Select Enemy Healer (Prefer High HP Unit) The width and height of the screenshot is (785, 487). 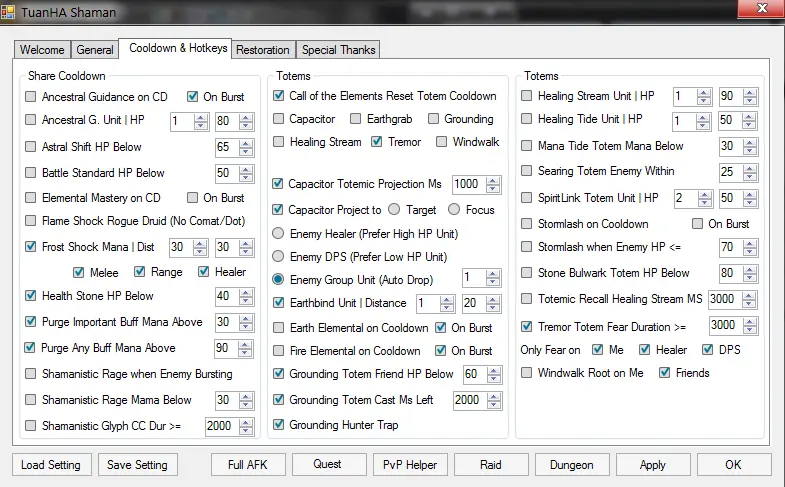[279, 232]
